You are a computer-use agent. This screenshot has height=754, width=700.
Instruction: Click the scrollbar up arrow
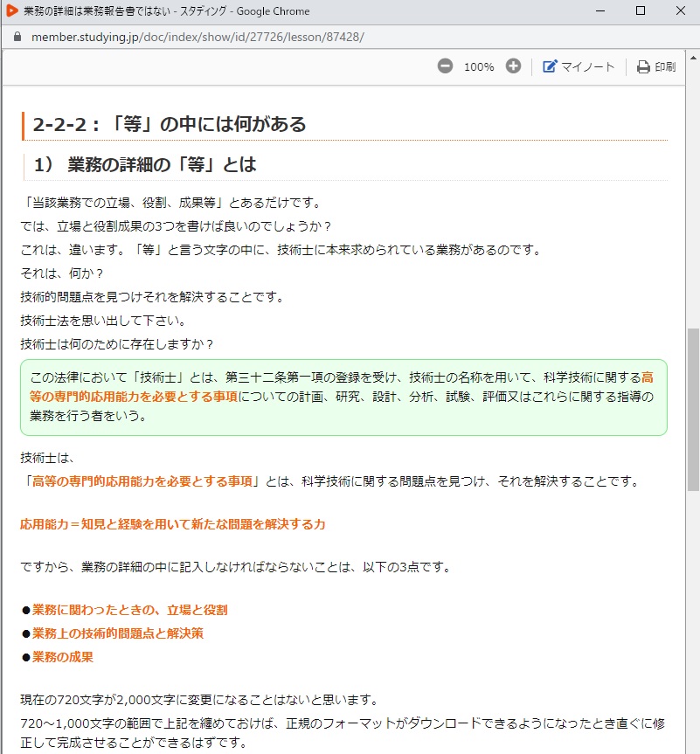coord(693,57)
